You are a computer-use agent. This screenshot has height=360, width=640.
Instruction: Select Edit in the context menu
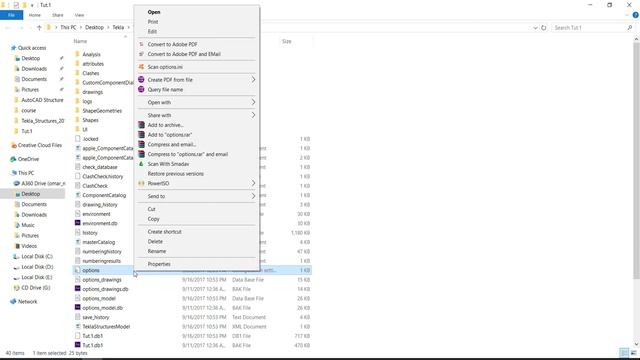point(152,31)
